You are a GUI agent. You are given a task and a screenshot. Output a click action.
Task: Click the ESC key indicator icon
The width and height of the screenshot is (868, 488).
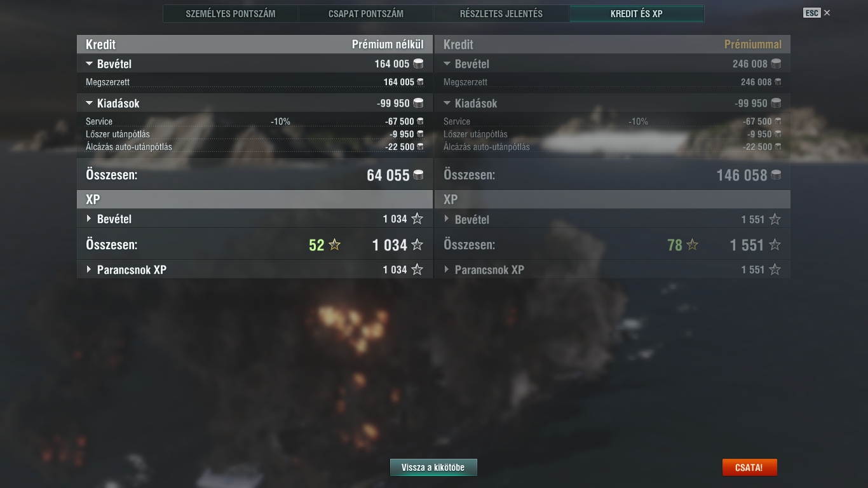812,13
